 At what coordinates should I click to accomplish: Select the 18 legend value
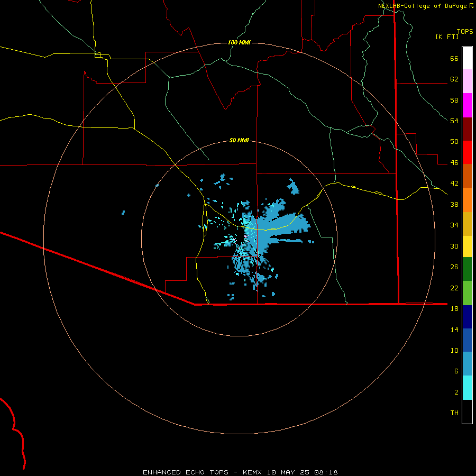click(454, 308)
